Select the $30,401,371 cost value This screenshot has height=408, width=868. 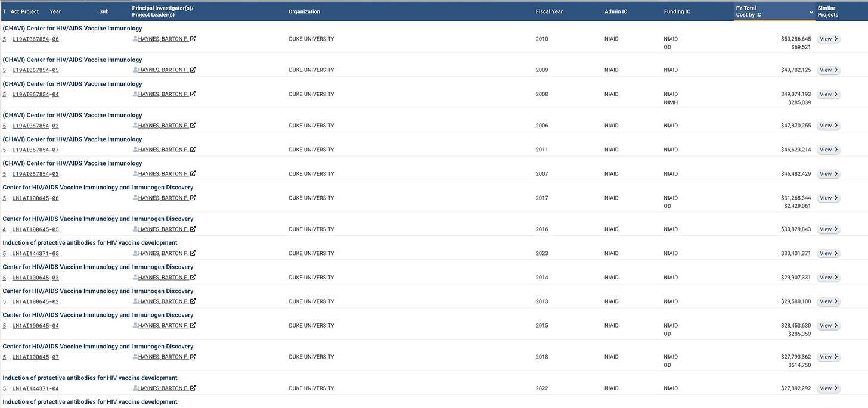(x=796, y=253)
